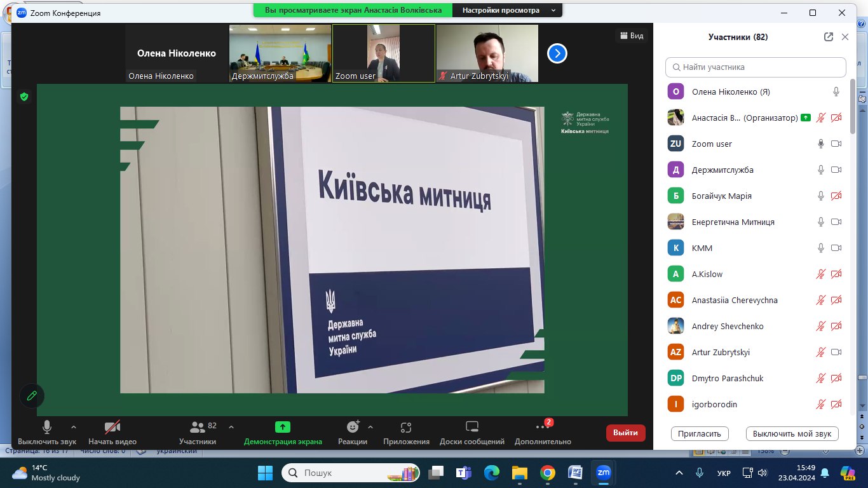Image resolution: width=868 pixels, height=488 pixels.
Task: Pop out participants panel icon
Action: 829,37
